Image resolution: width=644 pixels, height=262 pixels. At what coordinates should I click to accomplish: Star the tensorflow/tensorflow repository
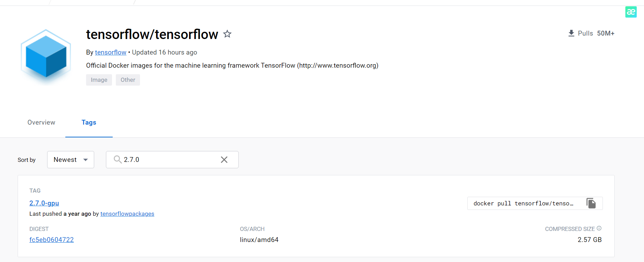click(x=227, y=34)
